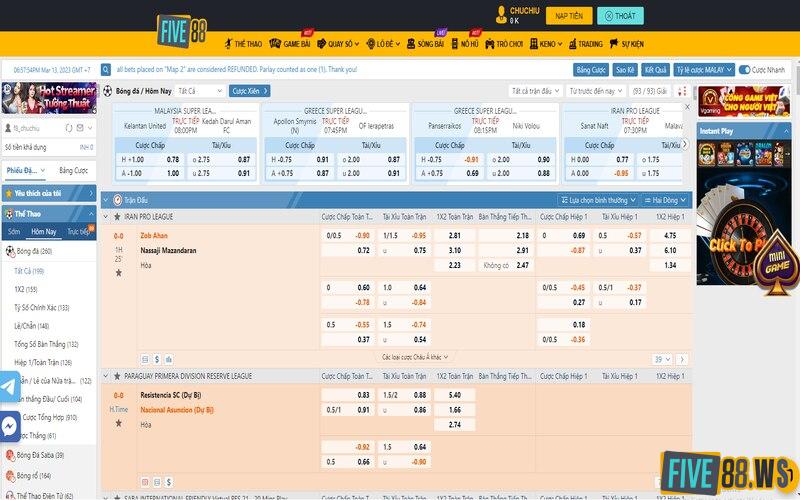The image size is (800, 500).
Task: Open the THỂ THAO menu
Action: click(243, 44)
